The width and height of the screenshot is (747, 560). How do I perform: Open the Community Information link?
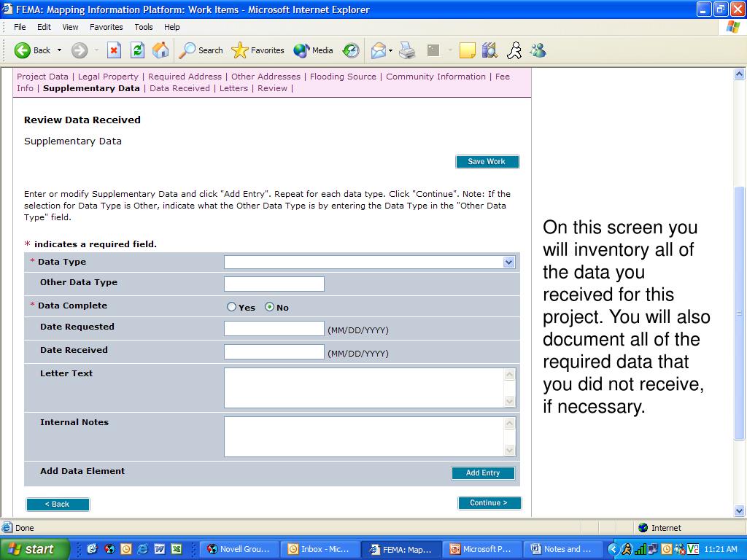(436, 77)
